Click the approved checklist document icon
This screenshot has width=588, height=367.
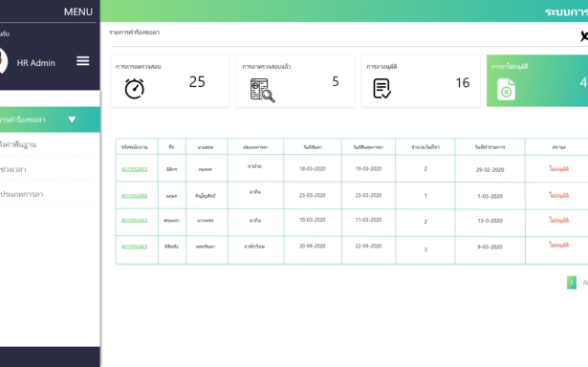pyautogui.click(x=382, y=89)
